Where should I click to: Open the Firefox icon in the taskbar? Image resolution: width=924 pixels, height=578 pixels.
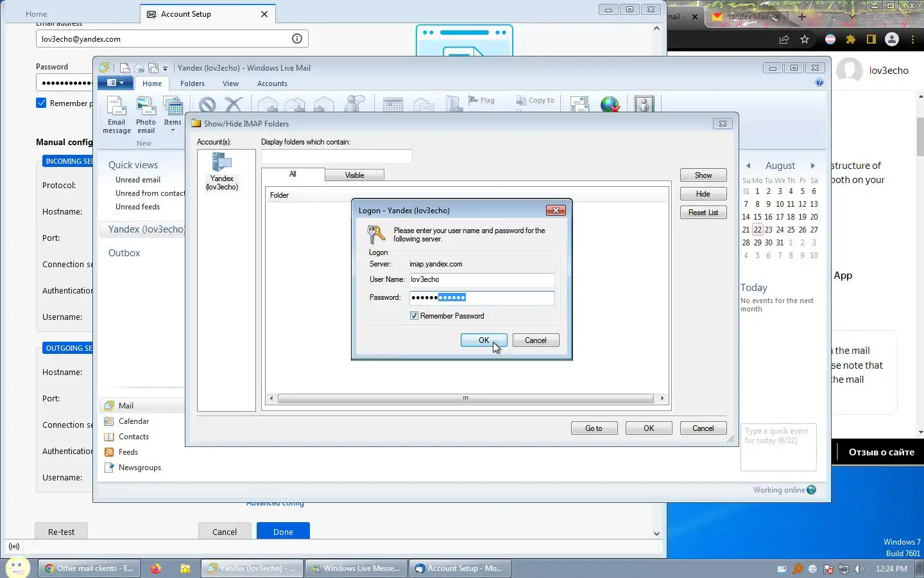click(156, 568)
